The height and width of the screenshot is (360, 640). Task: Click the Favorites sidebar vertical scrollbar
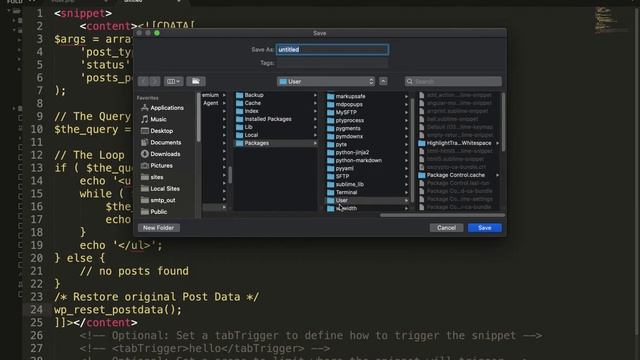(198, 118)
